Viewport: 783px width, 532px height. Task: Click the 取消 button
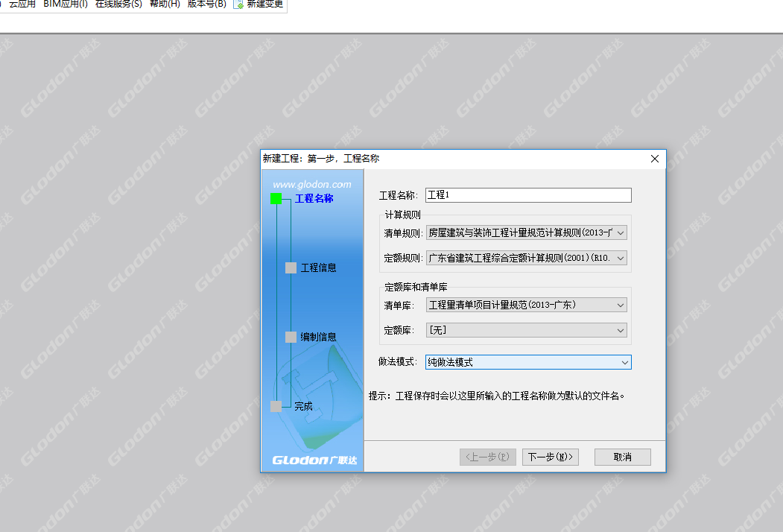pos(623,457)
